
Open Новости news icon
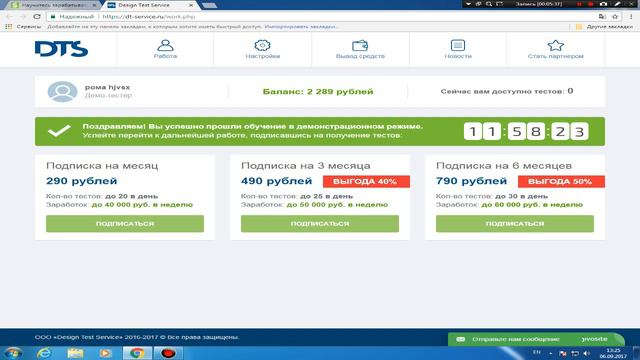[458, 45]
